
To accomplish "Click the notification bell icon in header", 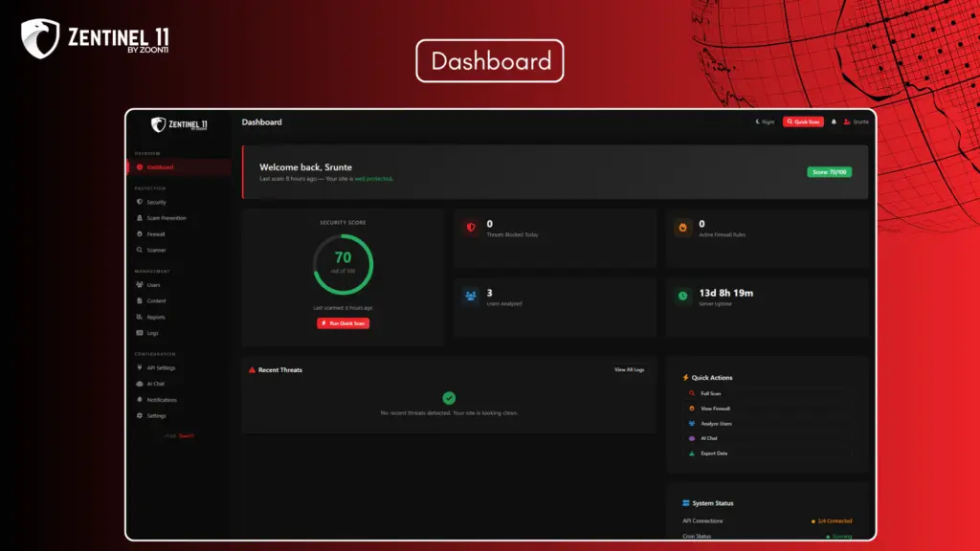I will (x=834, y=122).
